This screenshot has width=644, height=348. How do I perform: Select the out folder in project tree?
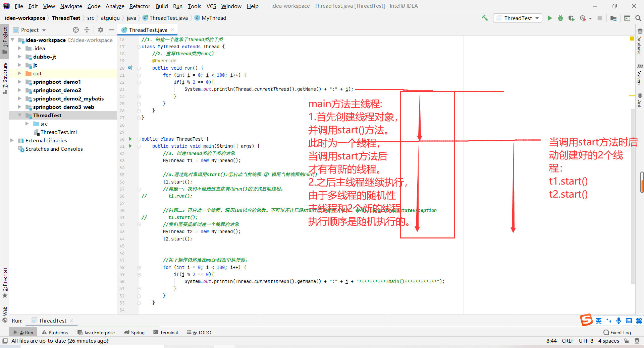[x=37, y=73]
